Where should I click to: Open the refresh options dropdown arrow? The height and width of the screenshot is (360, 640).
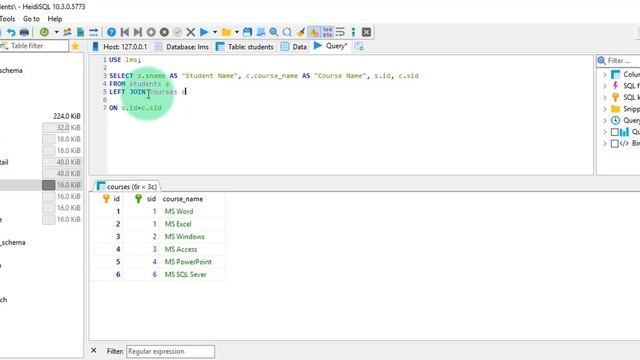pyautogui.click(x=56, y=32)
